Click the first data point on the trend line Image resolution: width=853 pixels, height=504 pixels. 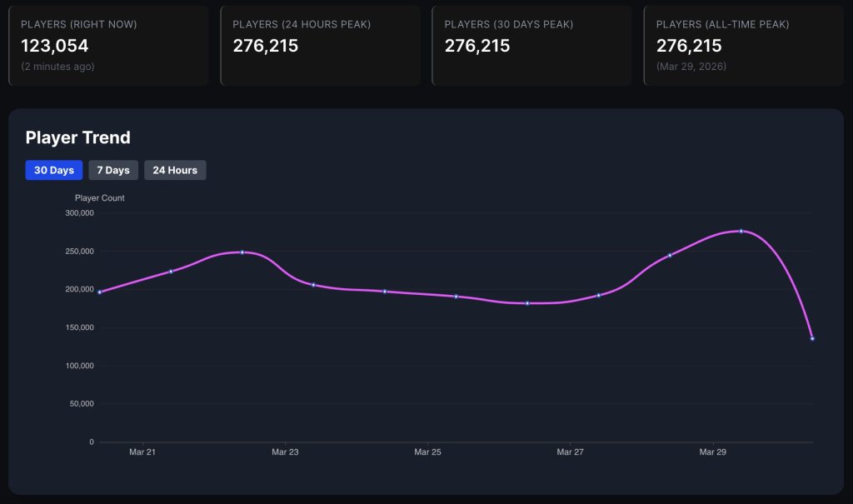[x=100, y=292]
